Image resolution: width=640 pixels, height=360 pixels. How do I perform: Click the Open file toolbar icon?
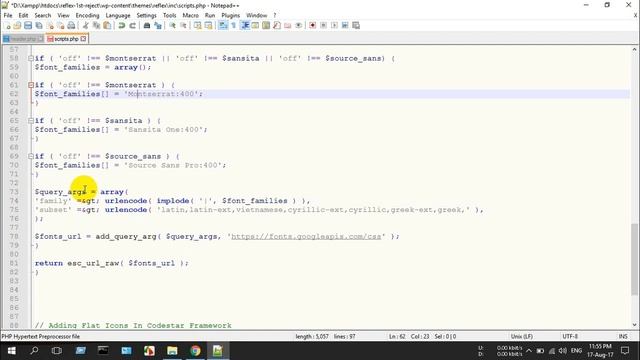coord(17,25)
